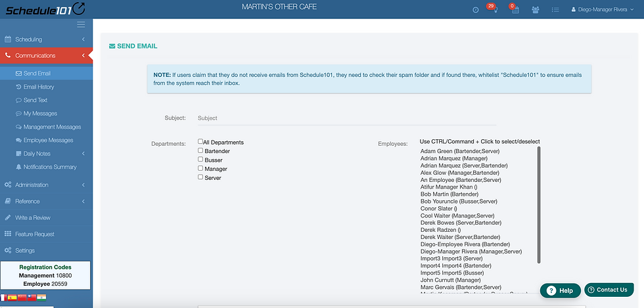The width and height of the screenshot is (644, 308).
Task: Tick the Server department checkbox
Action: 200,177
